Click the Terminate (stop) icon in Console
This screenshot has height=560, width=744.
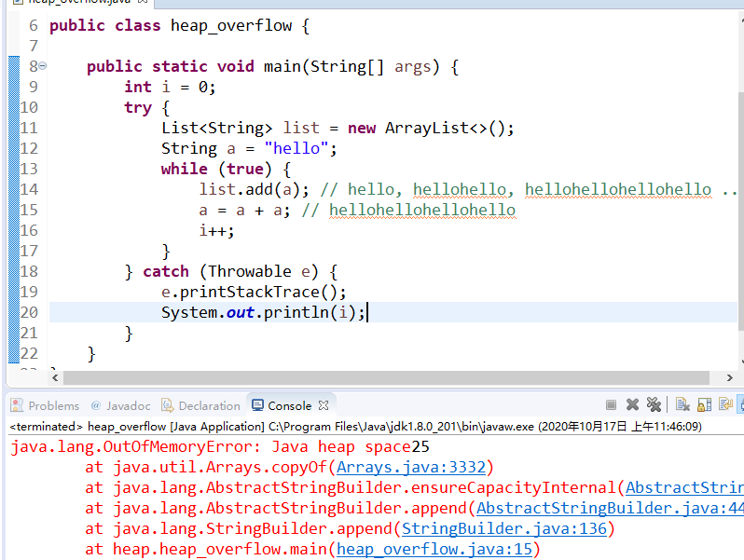click(612, 405)
